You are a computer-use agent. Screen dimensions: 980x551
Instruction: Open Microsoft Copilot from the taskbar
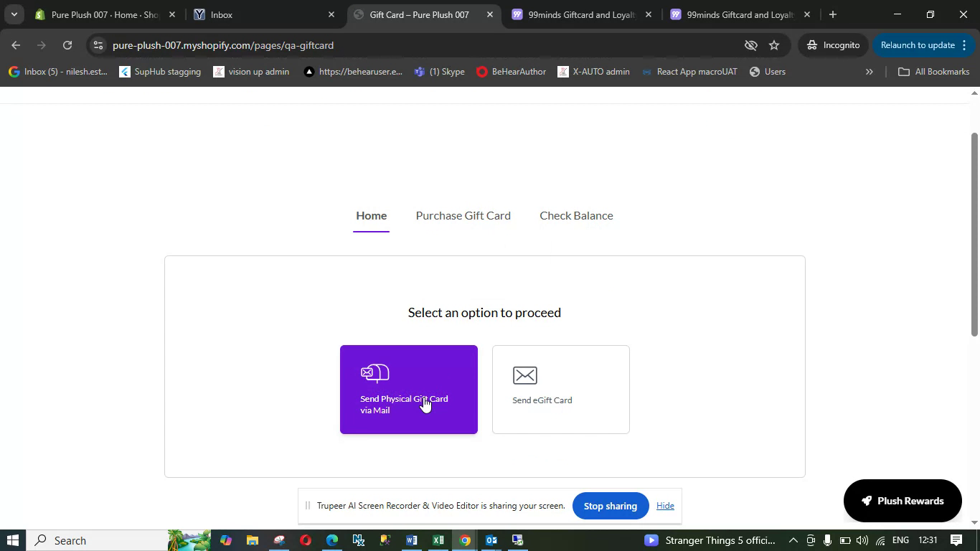[225, 540]
